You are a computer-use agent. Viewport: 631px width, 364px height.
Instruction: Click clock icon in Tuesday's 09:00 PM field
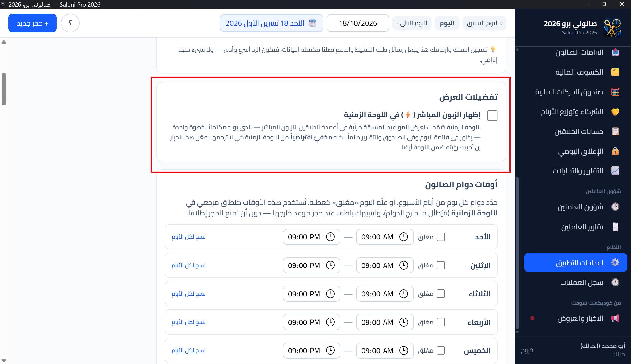point(330,294)
